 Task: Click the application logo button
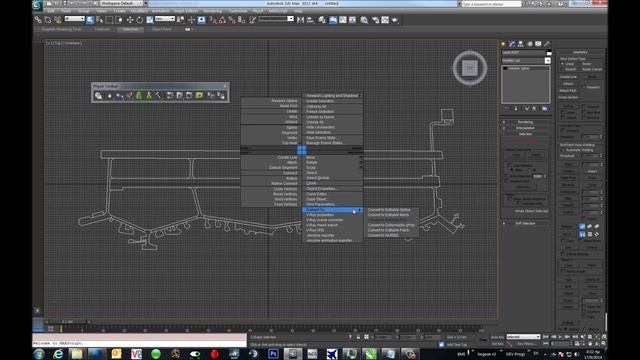[38, 5]
